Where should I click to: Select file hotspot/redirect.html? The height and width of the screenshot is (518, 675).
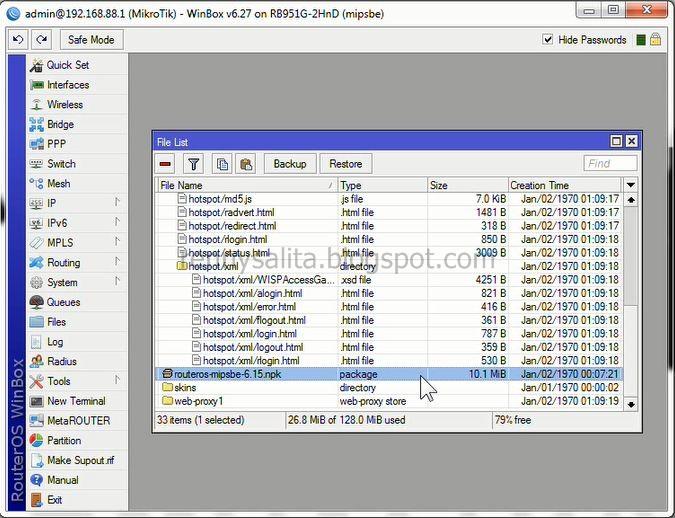tap(389, 226)
